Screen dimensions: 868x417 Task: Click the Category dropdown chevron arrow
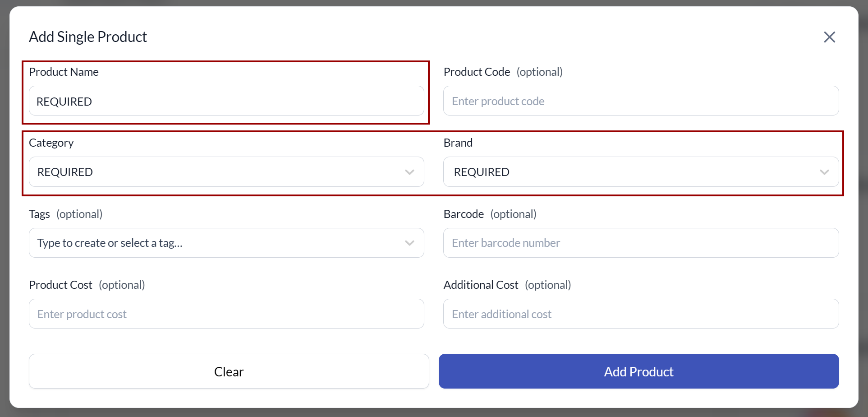click(409, 172)
